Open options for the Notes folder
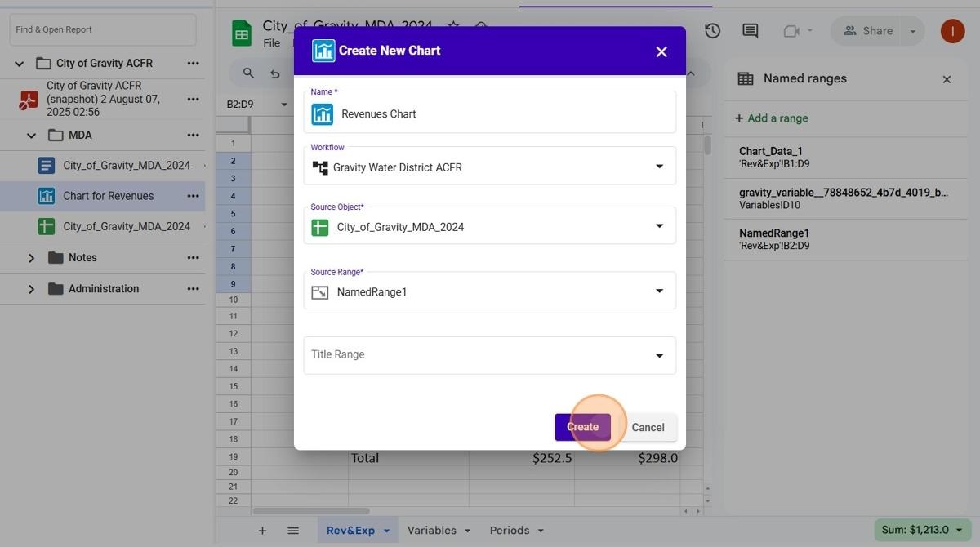Viewport: 980px width, 547px height. [x=193, y=258]
